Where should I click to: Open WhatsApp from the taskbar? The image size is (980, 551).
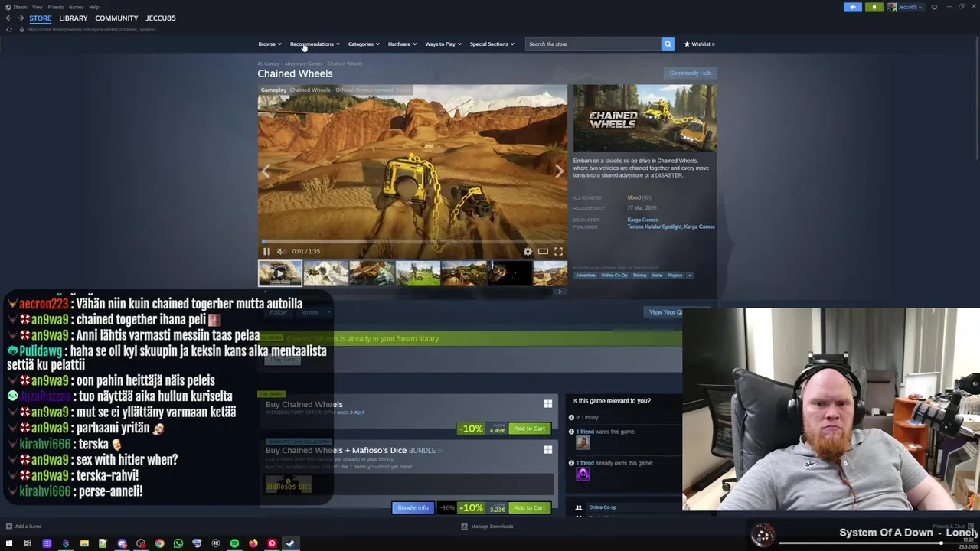pos(178,543)
